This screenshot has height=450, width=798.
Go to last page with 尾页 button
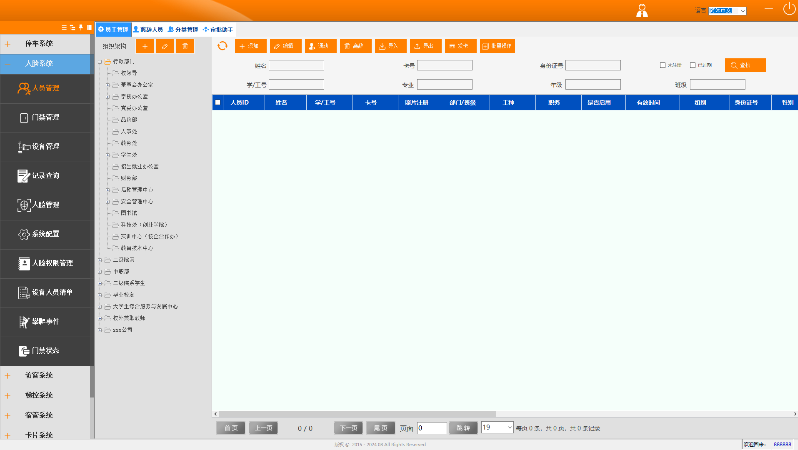(380, 428)
